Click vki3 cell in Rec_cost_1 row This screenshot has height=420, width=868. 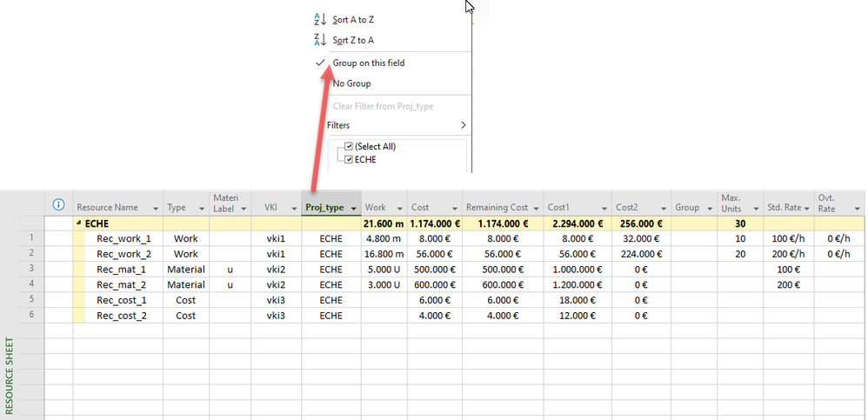(x=276, y=300)
